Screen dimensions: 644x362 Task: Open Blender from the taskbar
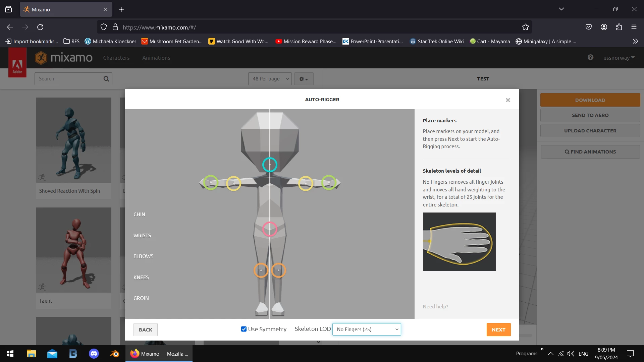click(x=114, y=354)
